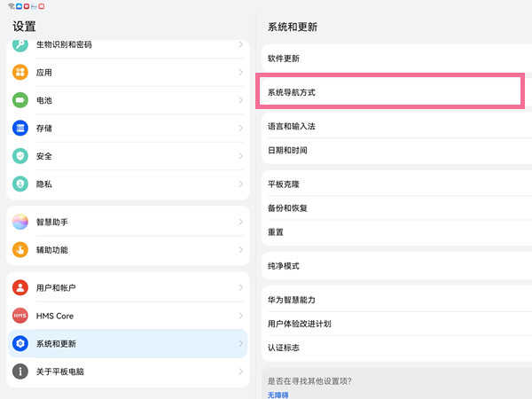Open 用户和帐户 settings entry

(x=128, y=287)
